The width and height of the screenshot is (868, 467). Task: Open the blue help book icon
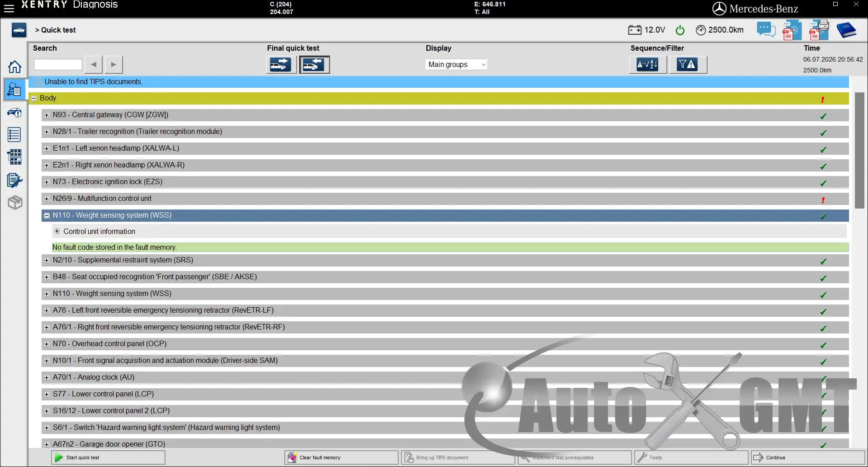click(x=846, y=30)
